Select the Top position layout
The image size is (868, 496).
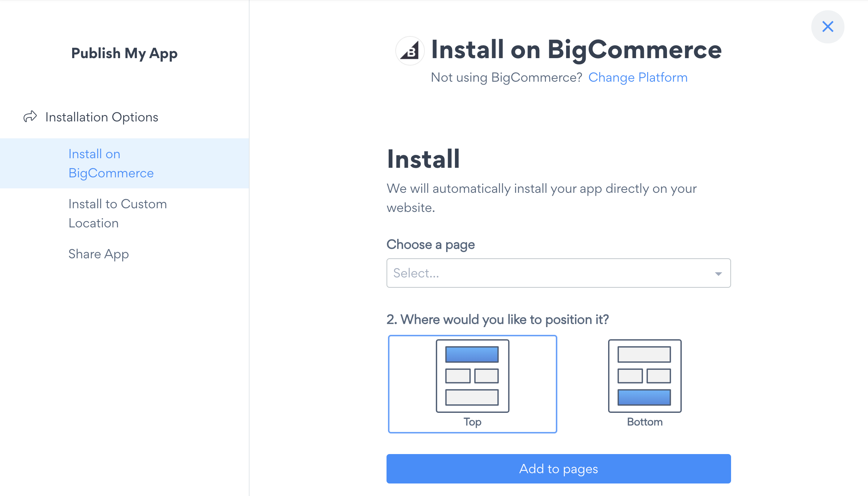point(473,384)
